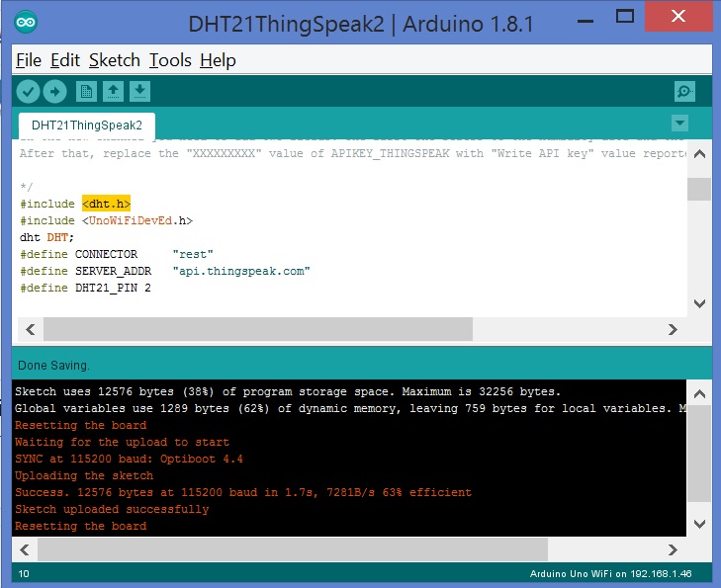Screen dimensions: 721x588
Task: Open the Edit menu
Action: (x=65, y=60)
